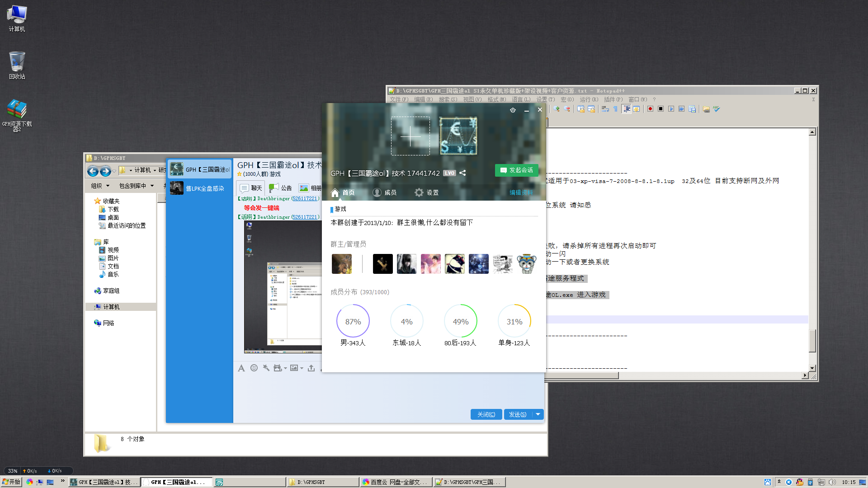Click the green 发起会话 button

coord(516,170)
